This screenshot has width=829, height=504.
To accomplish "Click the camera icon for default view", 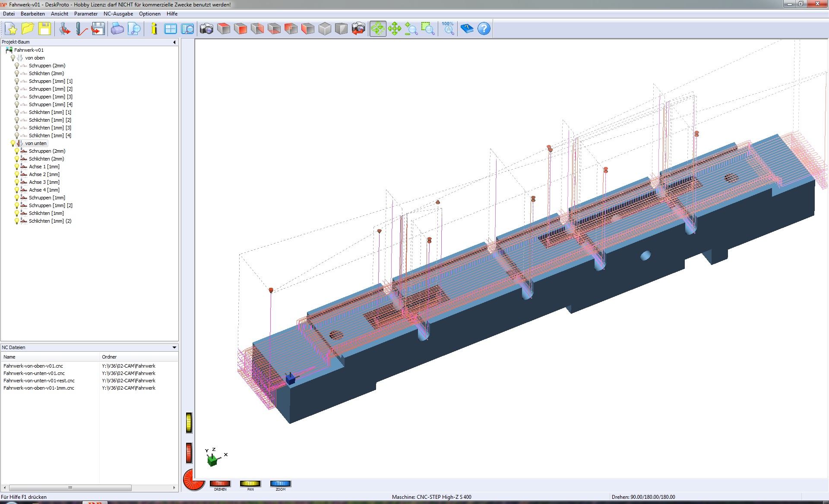I will tap(206, 29).
